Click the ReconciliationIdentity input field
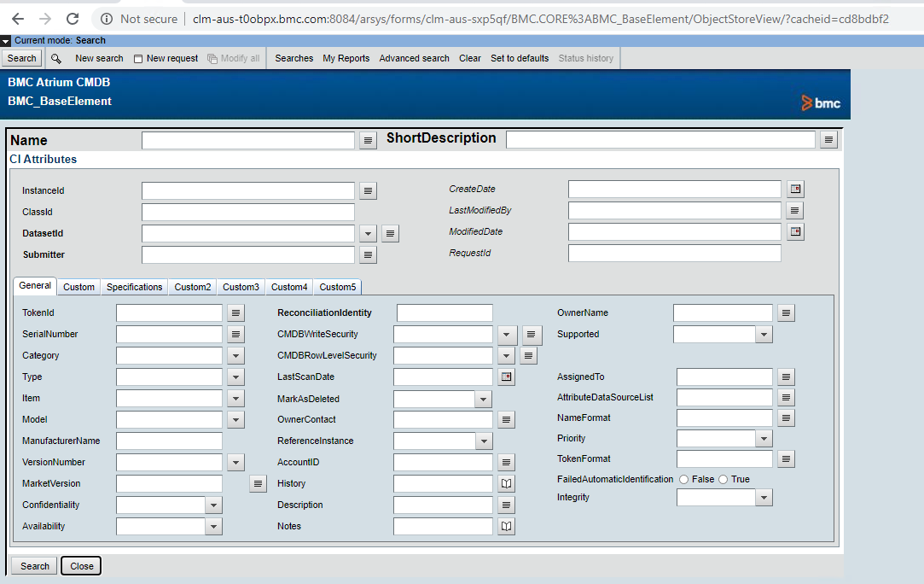 [445, 312]
